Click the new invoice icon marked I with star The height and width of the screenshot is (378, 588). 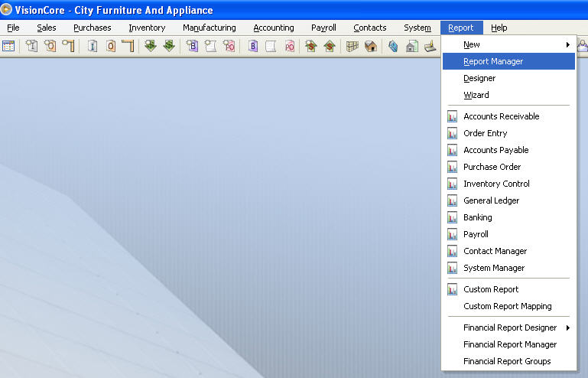[31, 46]
